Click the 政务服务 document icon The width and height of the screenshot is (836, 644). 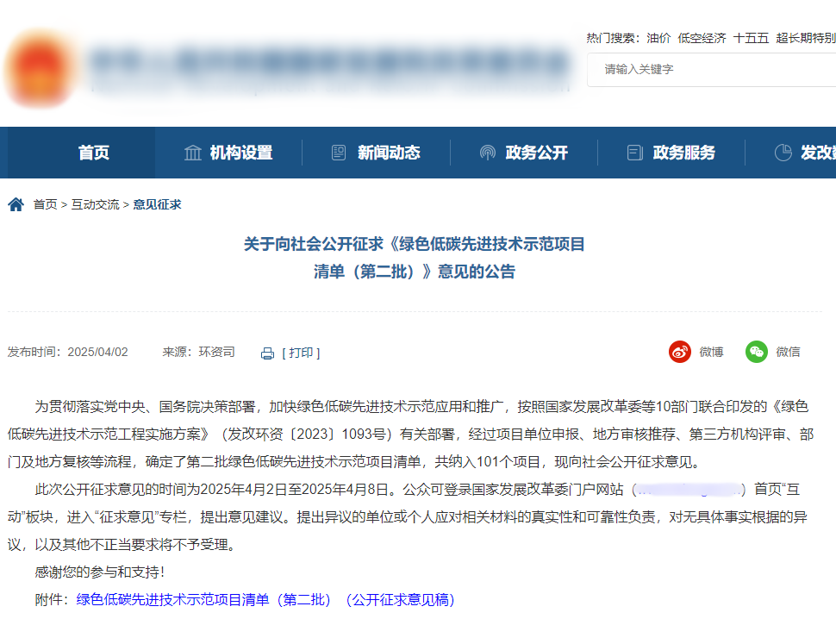pos(635,153)
